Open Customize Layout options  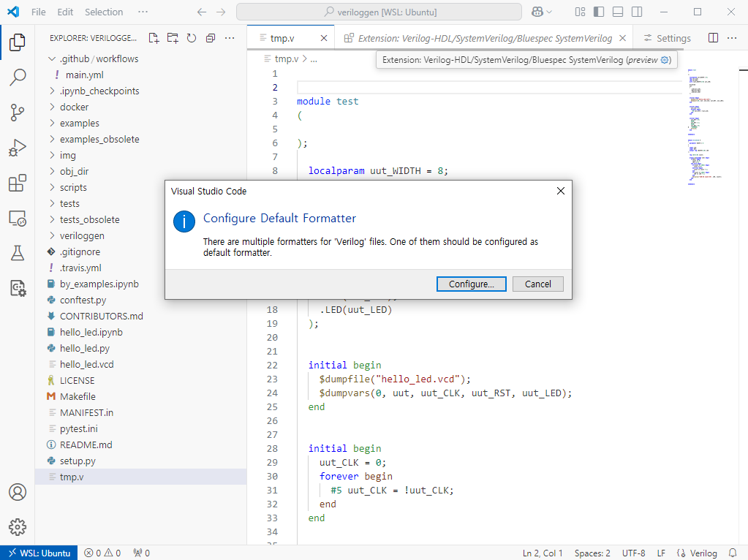[580, 12]
